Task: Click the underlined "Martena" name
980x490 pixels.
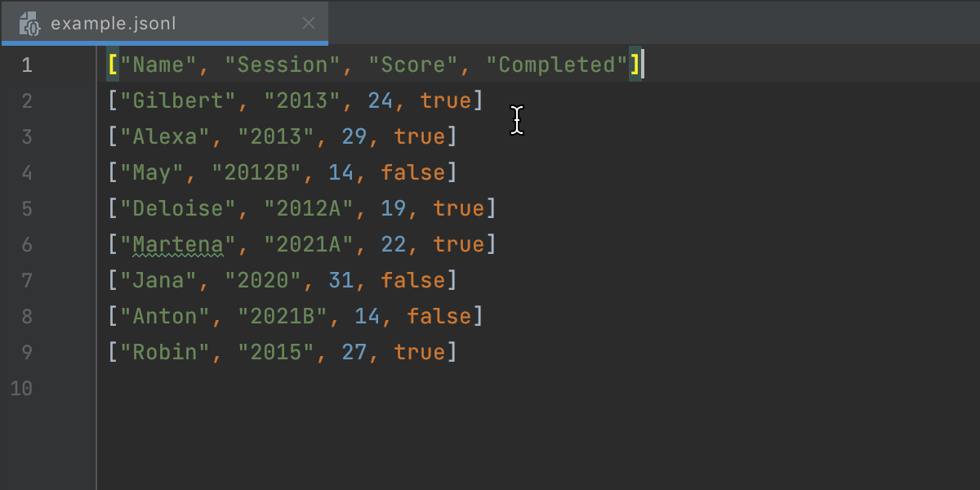Action: (178, 244)
